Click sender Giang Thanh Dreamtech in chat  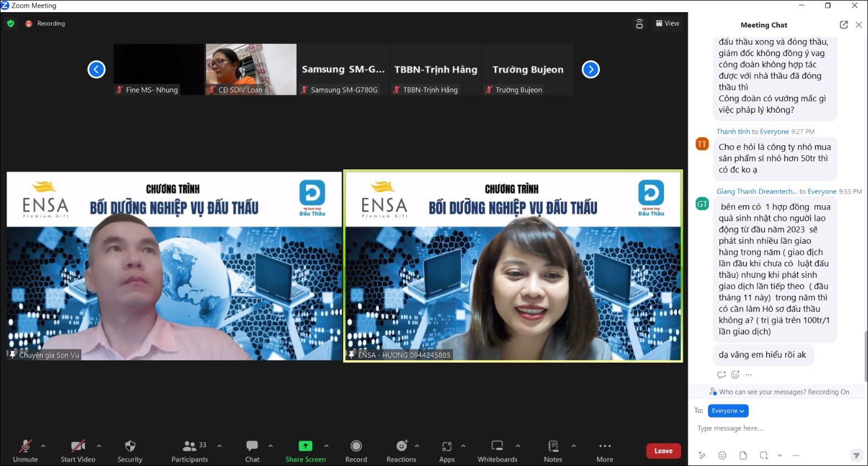[756, 191]
